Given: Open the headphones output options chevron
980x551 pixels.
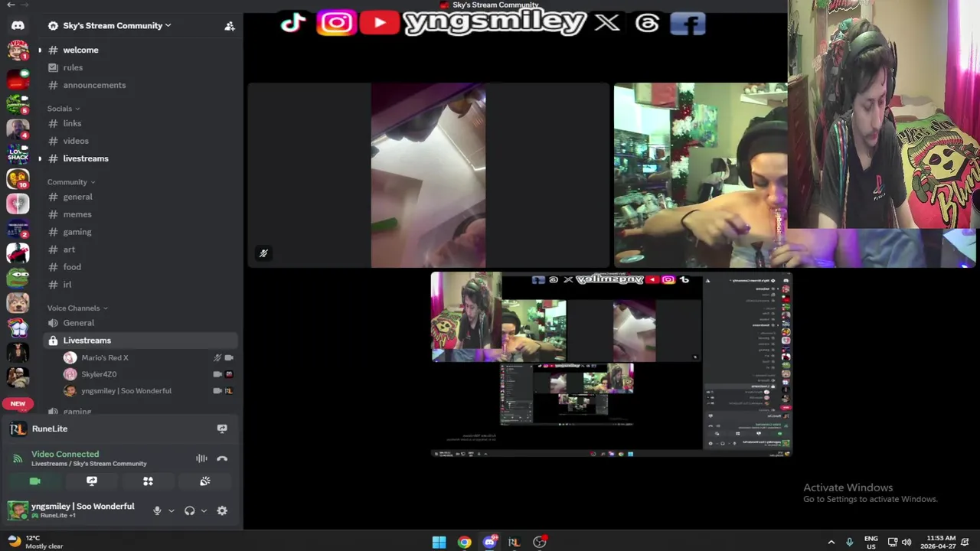Looking at the screenshot, I should tap(204, 510).
